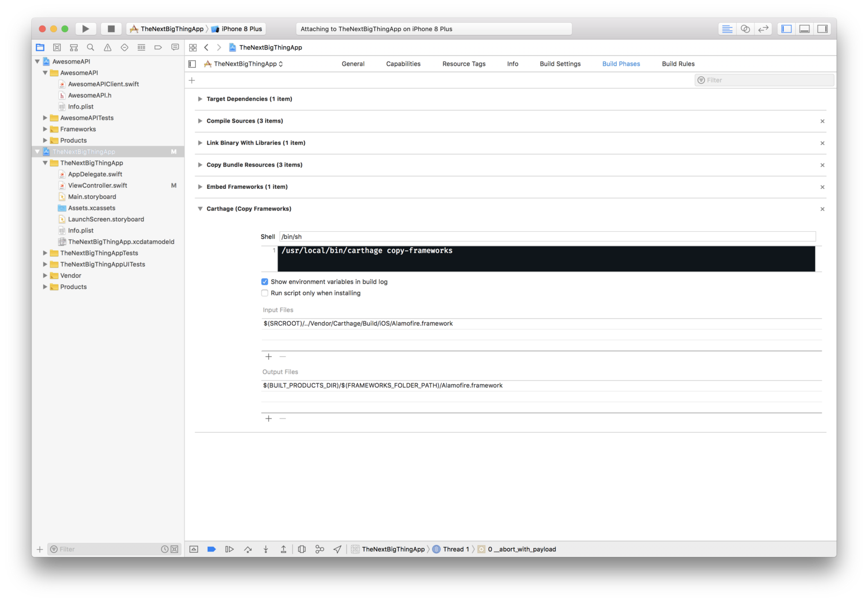Collapse the AwesomeAPI project
The image size is (868, 602).
[x=37, y=61]
